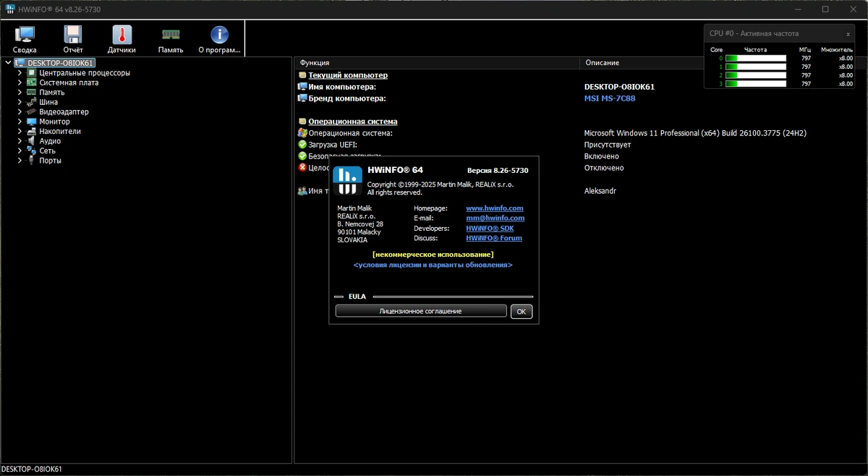Click the Лицензионное соглашение button
The height and width of the screenshot is (476, 868).
click(x=421, y=311)
